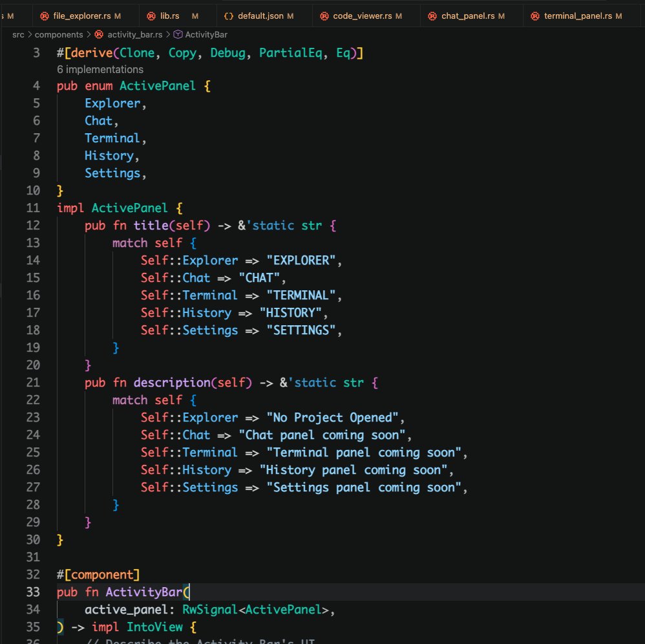Click the History variant on line 8
The image size is (645, 644).
click(109, 156)
